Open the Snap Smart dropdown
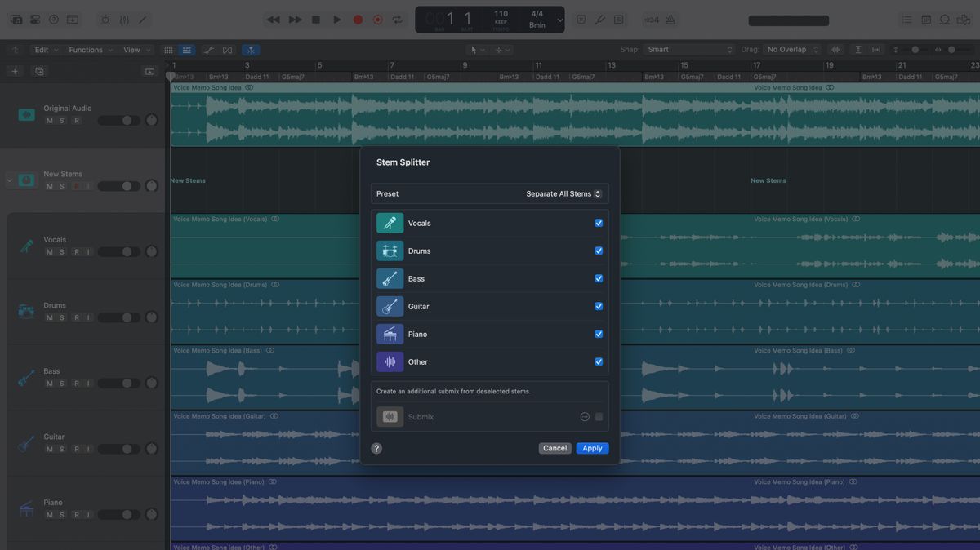The height and width of the screenshot is (550, 980). (690, 50)
